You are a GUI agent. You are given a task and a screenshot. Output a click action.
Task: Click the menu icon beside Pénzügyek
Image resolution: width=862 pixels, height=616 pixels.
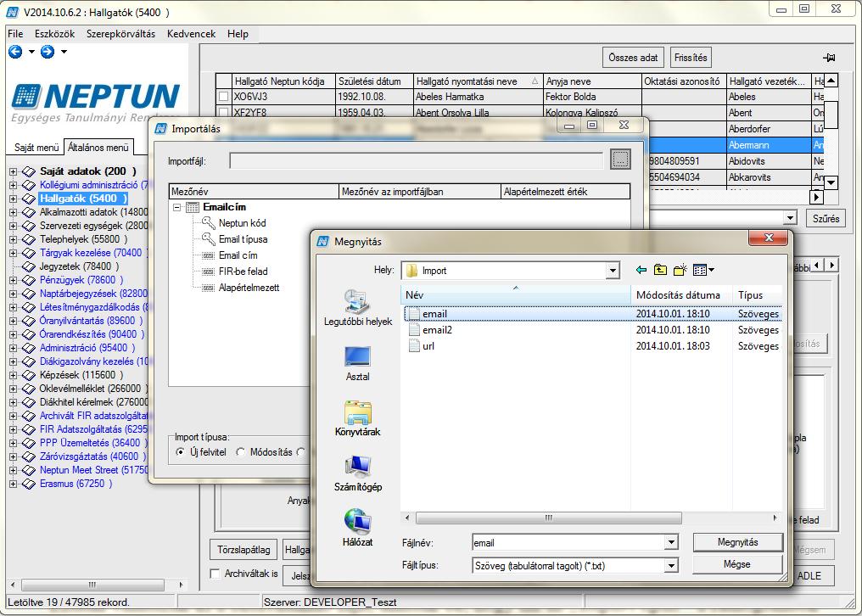tap(29, 280)
